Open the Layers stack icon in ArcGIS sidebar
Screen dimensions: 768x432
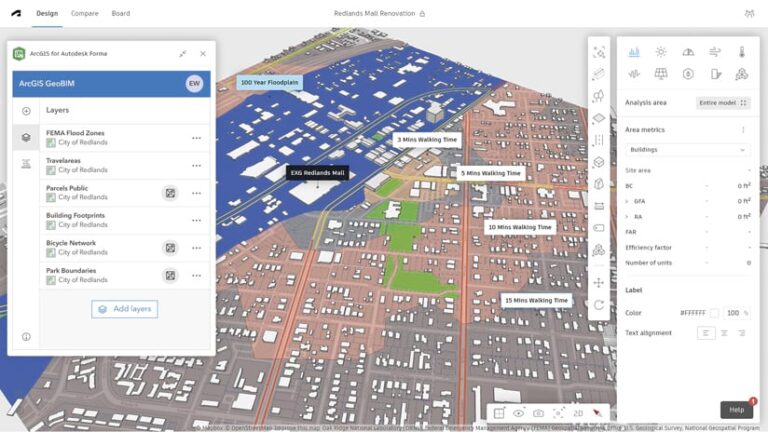pyautogui.click(x=26, y=138)
